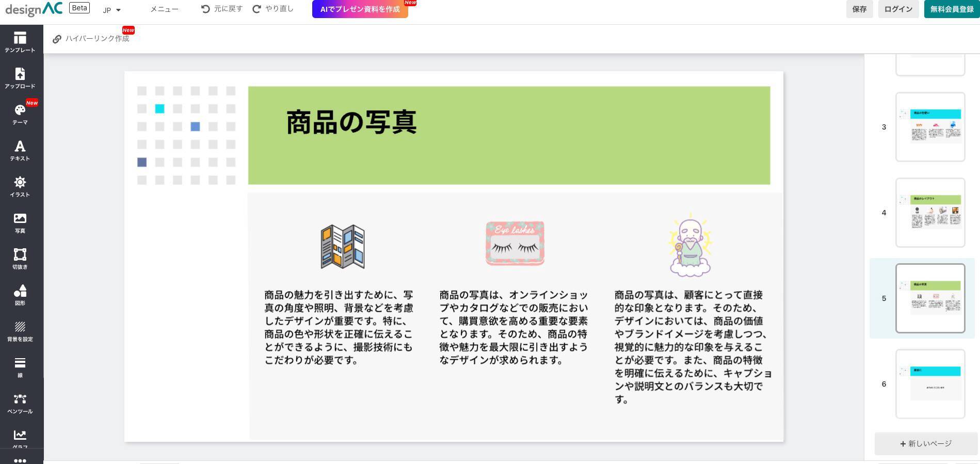The image size is (980, 464).
Task: Click the 無料会員登録 signup button
Action: click(952, 9)
